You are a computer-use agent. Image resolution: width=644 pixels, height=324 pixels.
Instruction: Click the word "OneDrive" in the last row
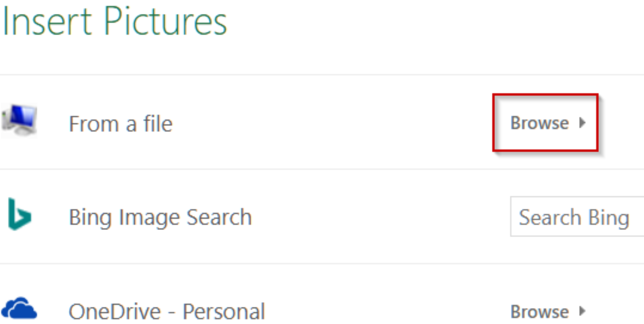tap(115, 311)
